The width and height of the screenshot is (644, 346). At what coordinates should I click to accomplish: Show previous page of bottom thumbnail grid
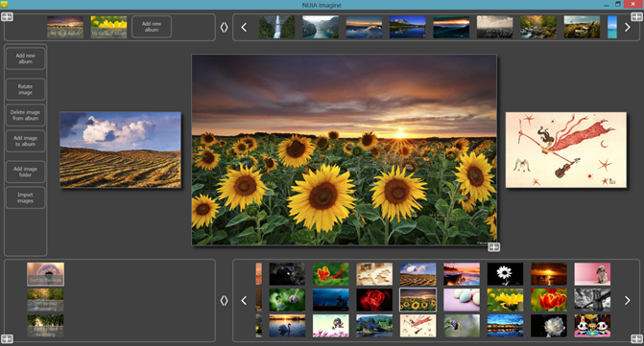point(244,301)
